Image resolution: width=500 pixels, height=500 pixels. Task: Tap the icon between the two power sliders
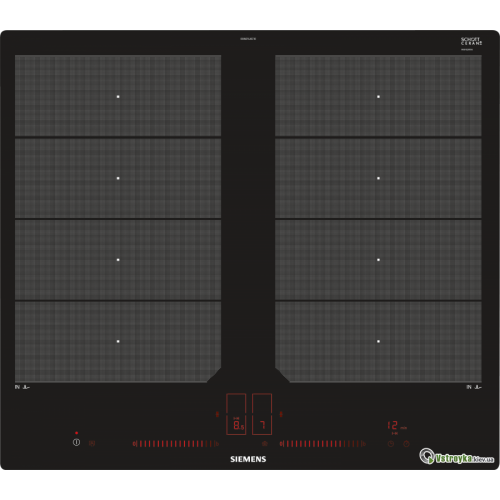[265, 444]
